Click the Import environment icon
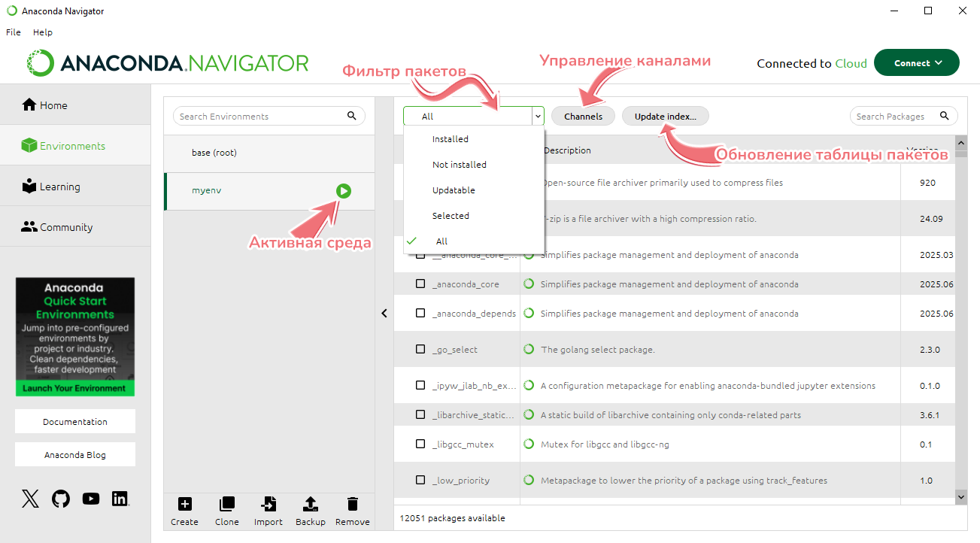Screen dimensions: 980x543 point(268,505)
